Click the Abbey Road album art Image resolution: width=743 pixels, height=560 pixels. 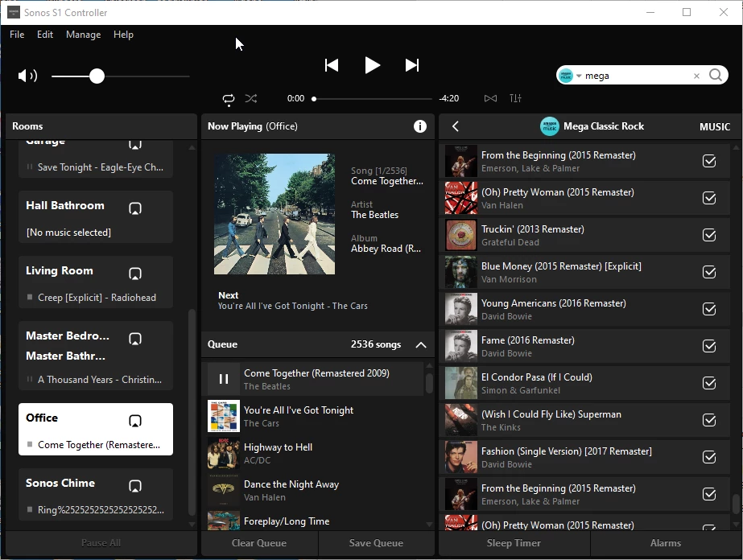point(274,214)
